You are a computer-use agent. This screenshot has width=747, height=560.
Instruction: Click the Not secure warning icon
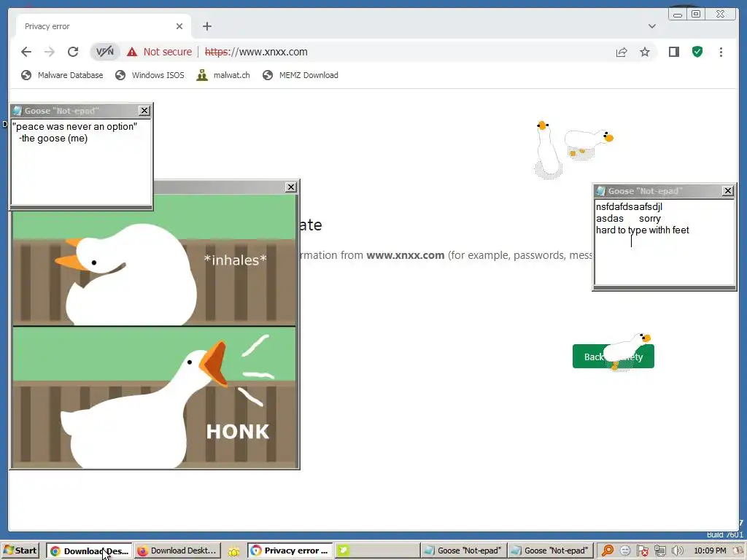(132, 52)
